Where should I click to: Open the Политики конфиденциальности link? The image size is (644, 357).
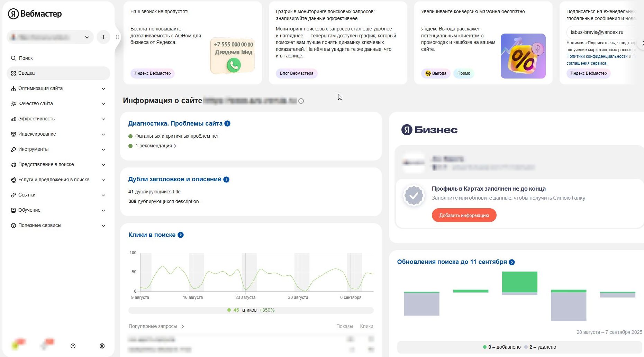(597, 56)
